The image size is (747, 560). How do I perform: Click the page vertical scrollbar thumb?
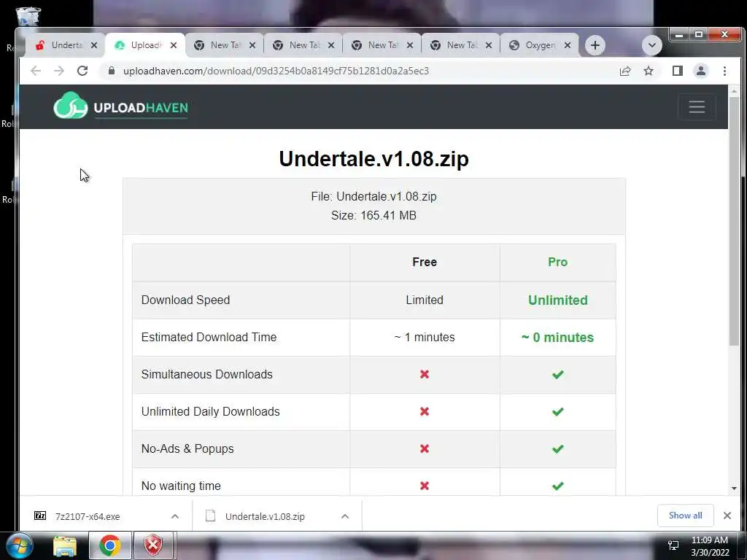734,220
